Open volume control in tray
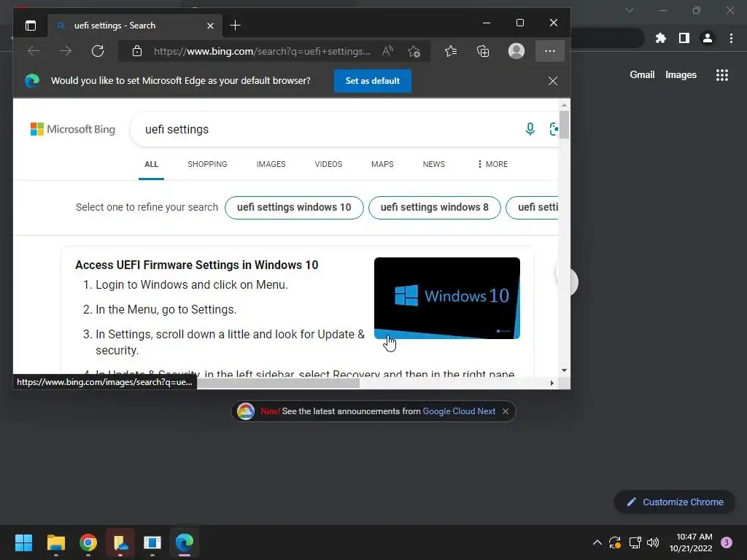Viewport: 747px width, 560px height. click(x=653, y=542)
